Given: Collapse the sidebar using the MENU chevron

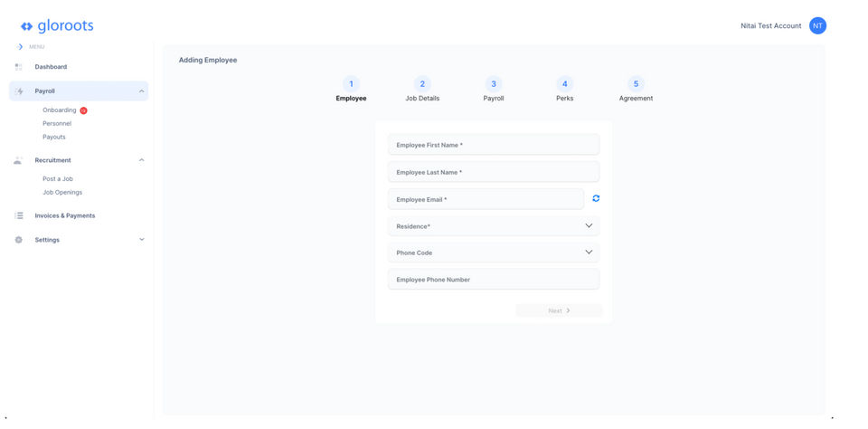Looking at the screenshot, I should (20, 47).
